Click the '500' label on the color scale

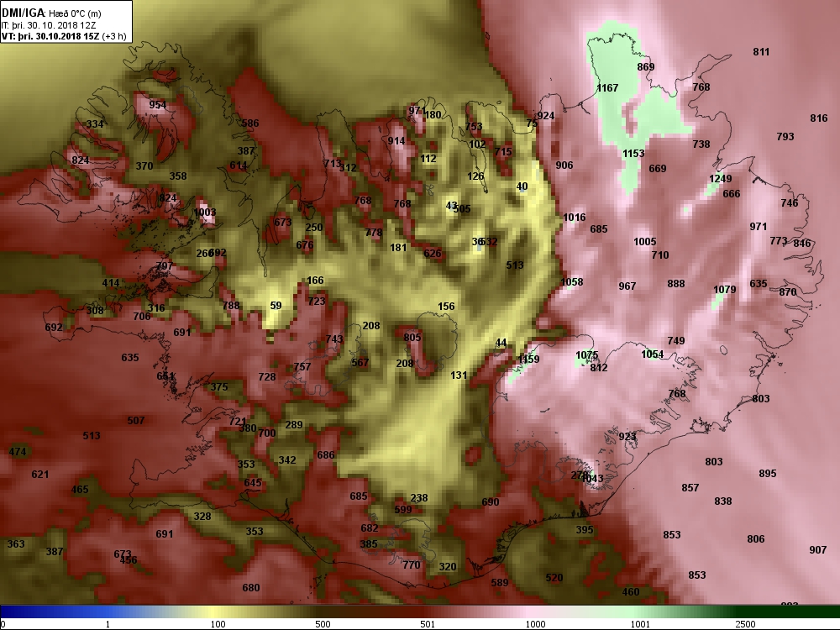pyautogui.click(x=323, y=624)
